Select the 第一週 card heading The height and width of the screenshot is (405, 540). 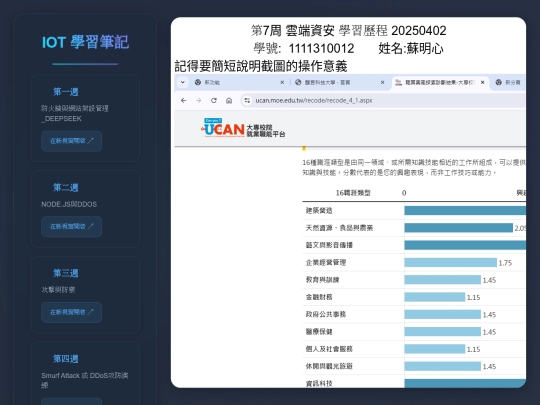[x=65, y=92]
